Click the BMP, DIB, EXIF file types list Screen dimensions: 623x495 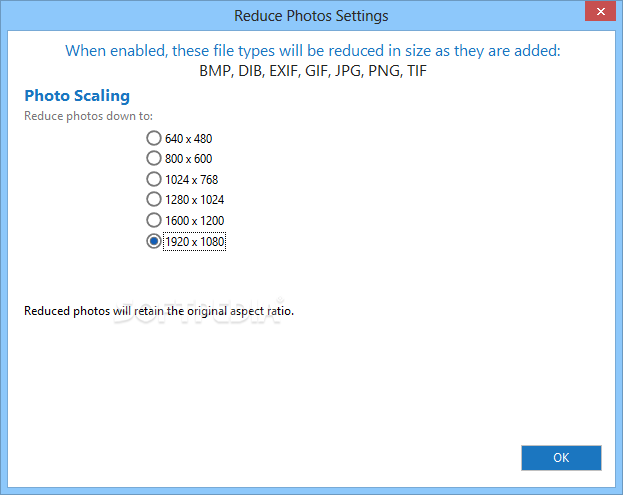[313, 71]
